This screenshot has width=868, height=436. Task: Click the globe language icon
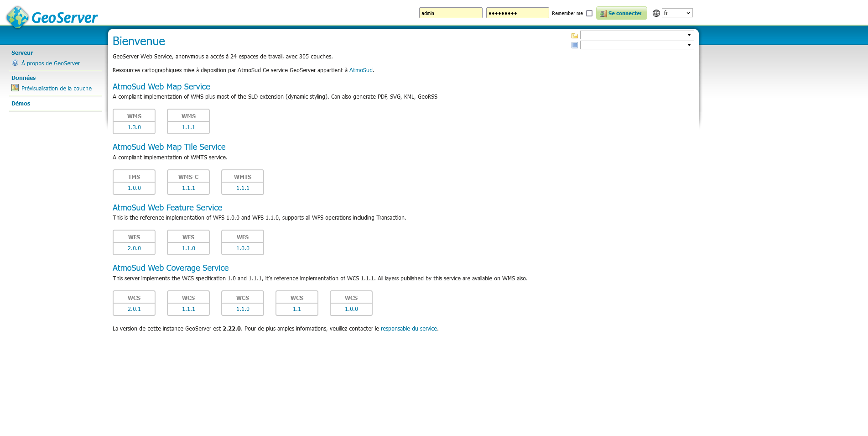coord(656,13)
